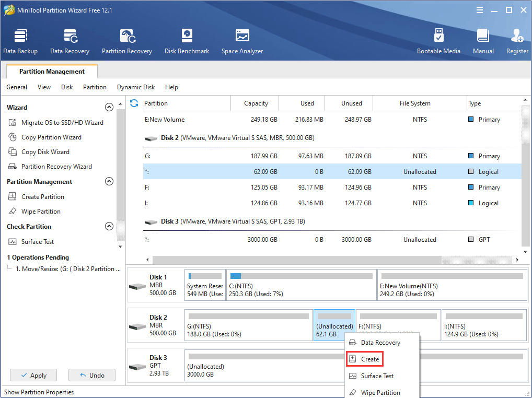
Task: Sort by the File System column header
Action: [420, 103]
